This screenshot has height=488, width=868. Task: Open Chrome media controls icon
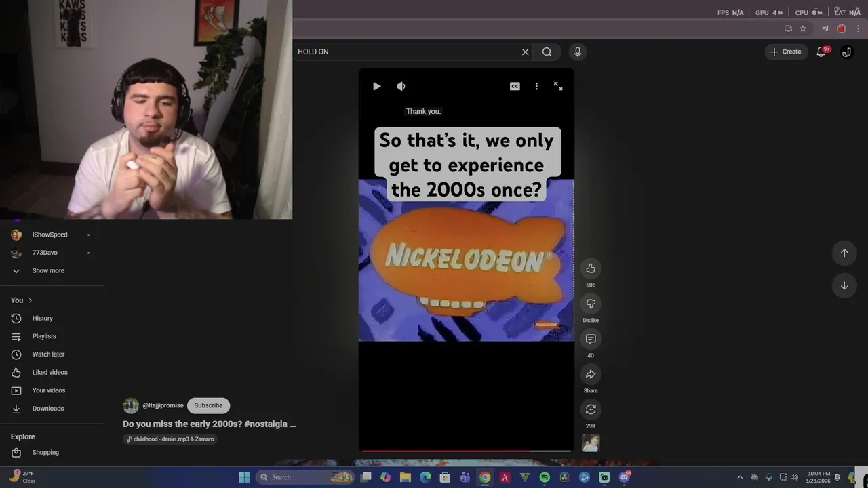click(x=825, y=28)
